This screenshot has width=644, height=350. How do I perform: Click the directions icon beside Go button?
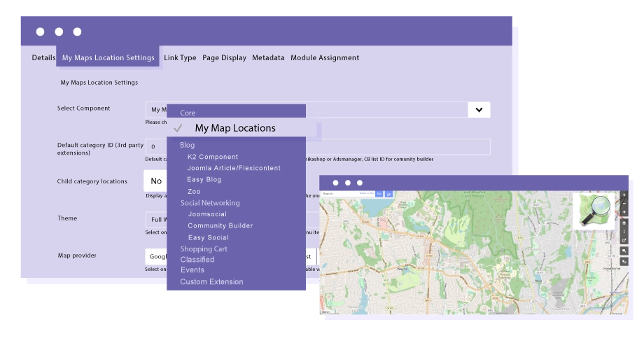point(388,194)
